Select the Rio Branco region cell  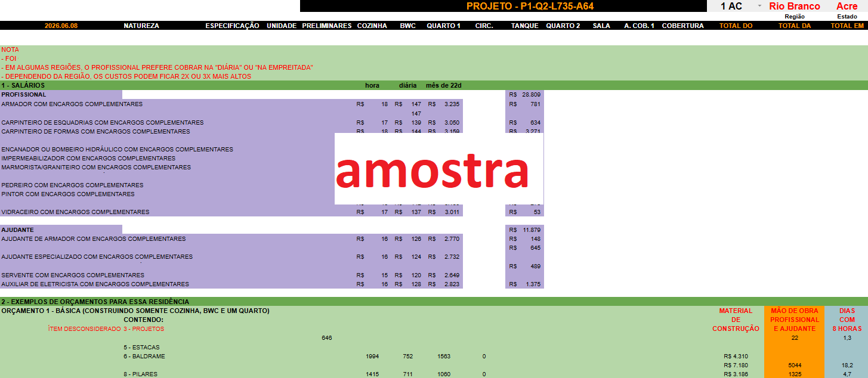[795, 6]
